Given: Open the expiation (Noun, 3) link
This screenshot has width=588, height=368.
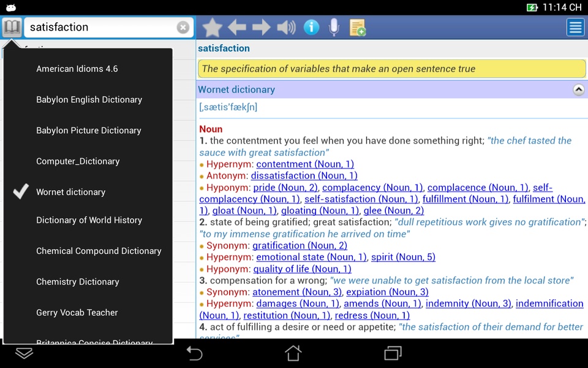Looking at the screenshot, I should (387, 292).
